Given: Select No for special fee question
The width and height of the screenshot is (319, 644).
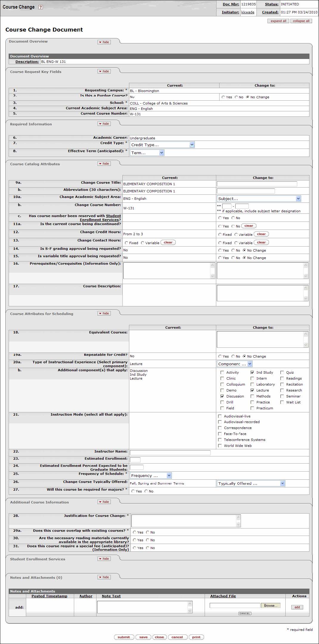Looking at the screenshot, I should 147,548.
